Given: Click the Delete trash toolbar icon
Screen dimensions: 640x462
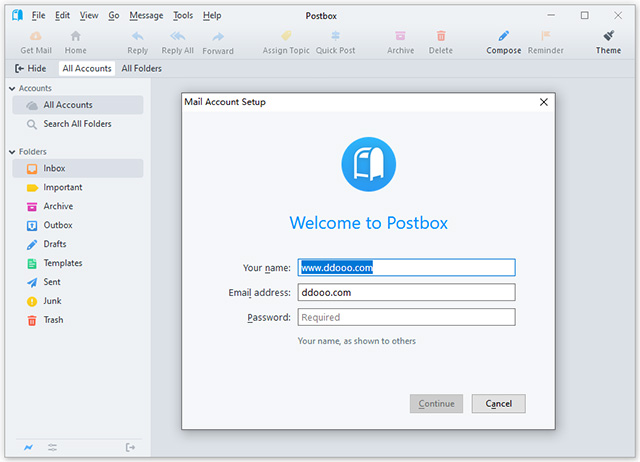Looking at the screenshot, I should 440,37.
